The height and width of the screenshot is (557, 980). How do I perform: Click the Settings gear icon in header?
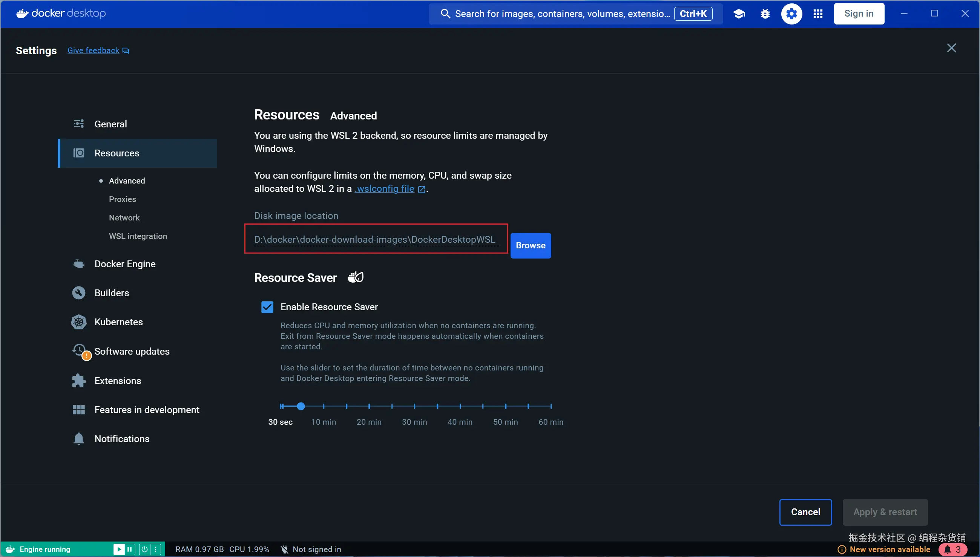coord(791,14)
